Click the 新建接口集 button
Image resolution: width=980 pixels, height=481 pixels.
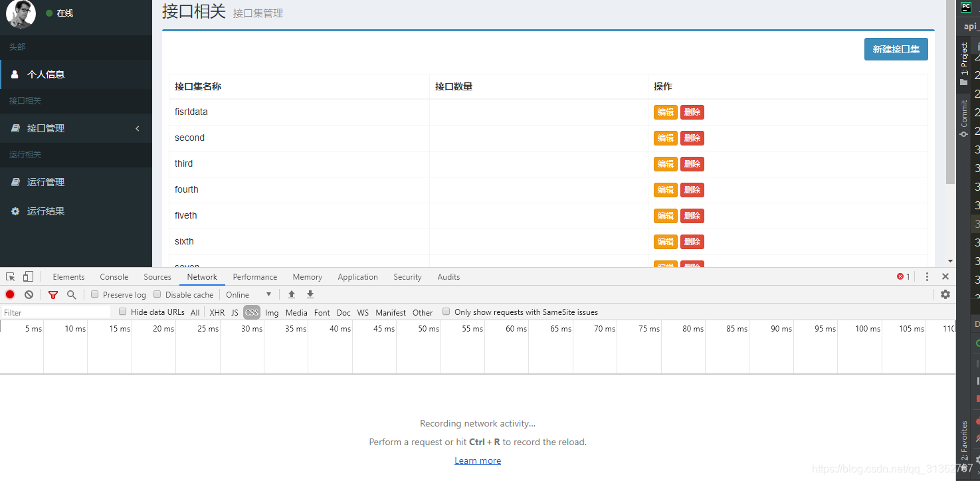pos(896,49)
